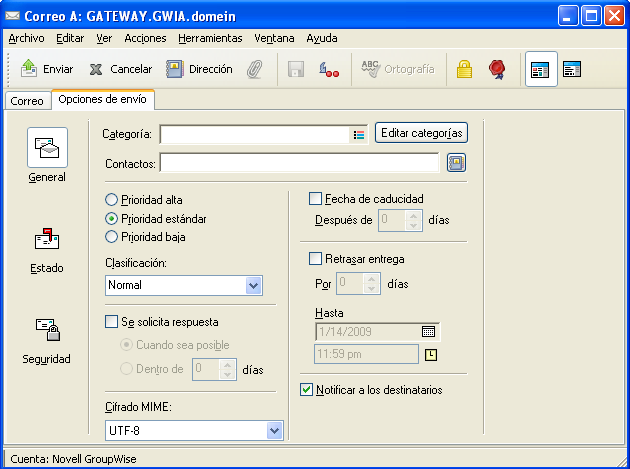Open the Acciones menu

tap(145, 38)
